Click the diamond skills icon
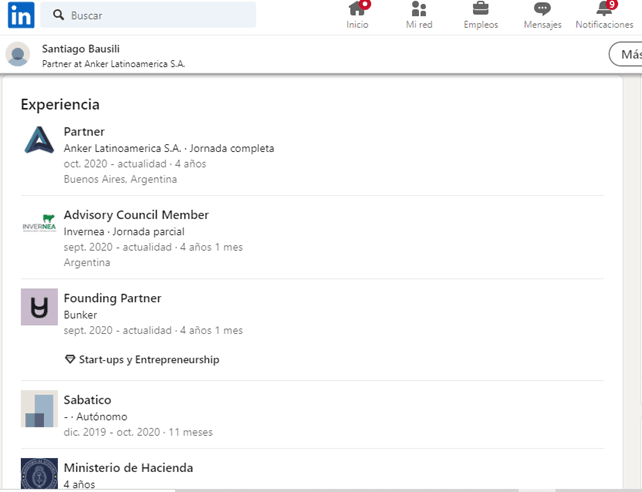 coord(70,359)
